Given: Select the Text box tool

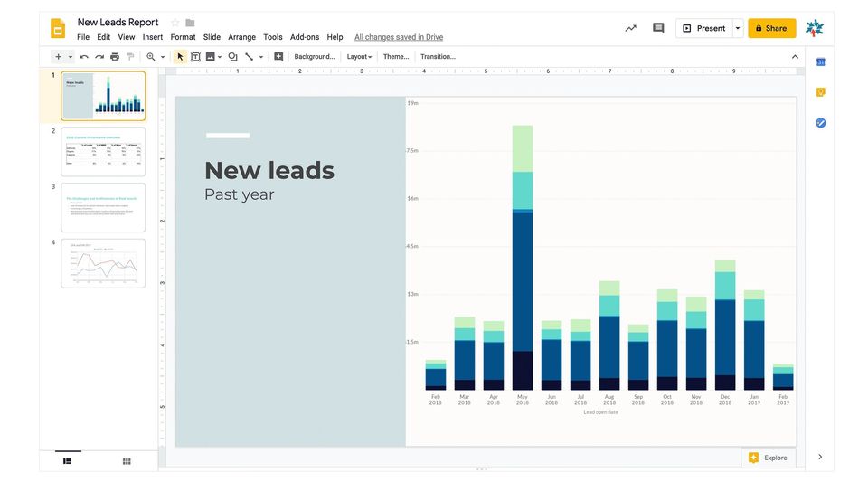Looking at the screenshot, I should (x=195, y=57).
